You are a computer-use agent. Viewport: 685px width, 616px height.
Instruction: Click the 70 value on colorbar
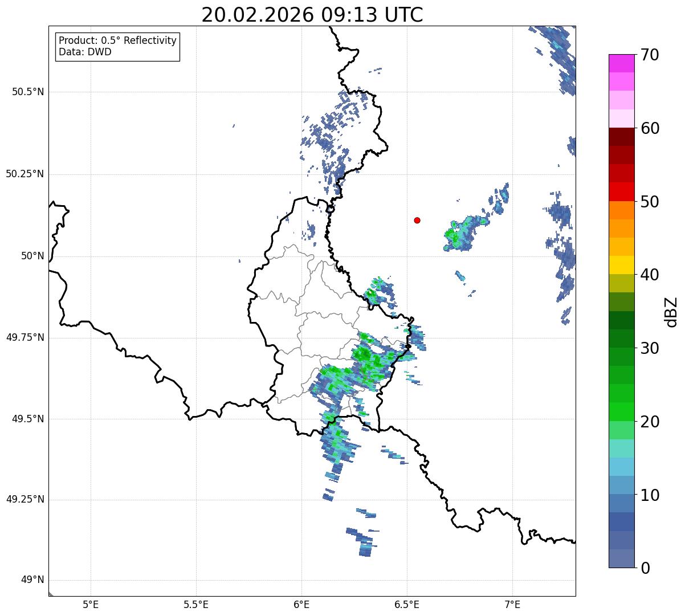pyautogui.click(x=650, y=55)
